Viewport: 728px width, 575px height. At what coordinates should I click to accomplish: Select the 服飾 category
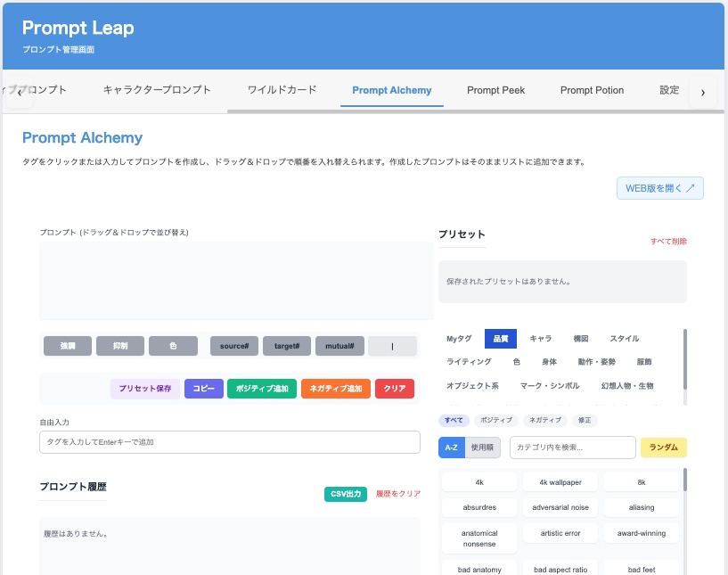pyautogui.click(x=644, y=362)
